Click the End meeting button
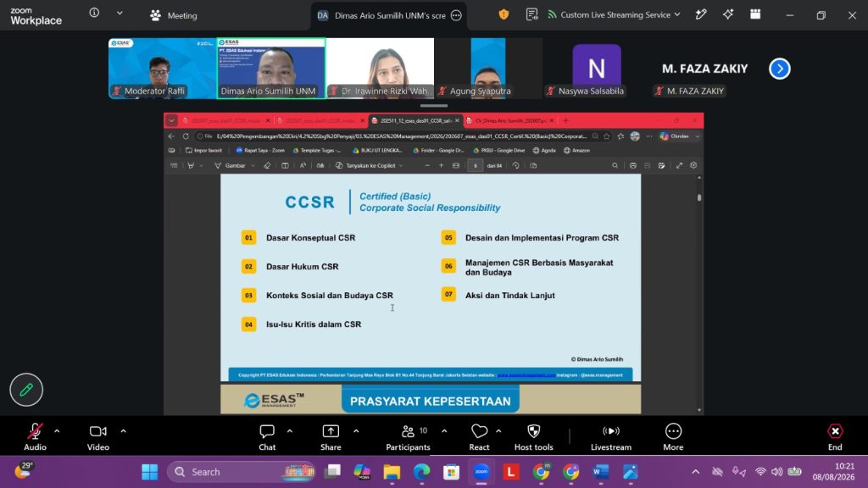The height and width of the screenshot is (488, 868). tap(835, 436)
